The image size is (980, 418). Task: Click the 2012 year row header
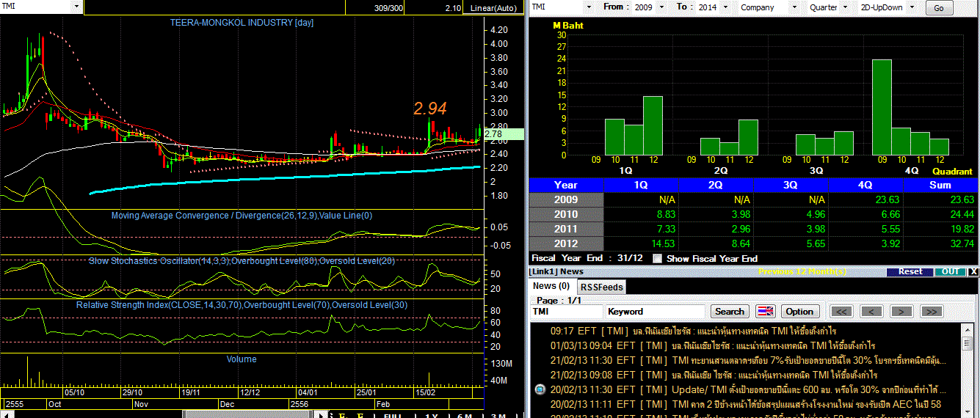click(566, 243)
